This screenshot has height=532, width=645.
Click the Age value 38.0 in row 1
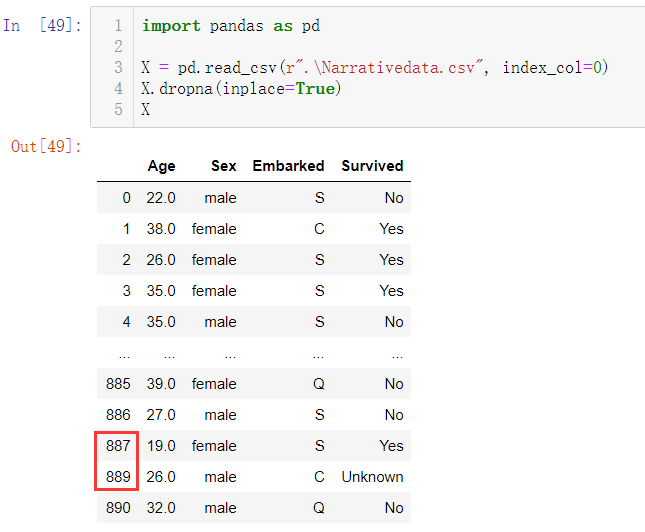pos(161,229)
